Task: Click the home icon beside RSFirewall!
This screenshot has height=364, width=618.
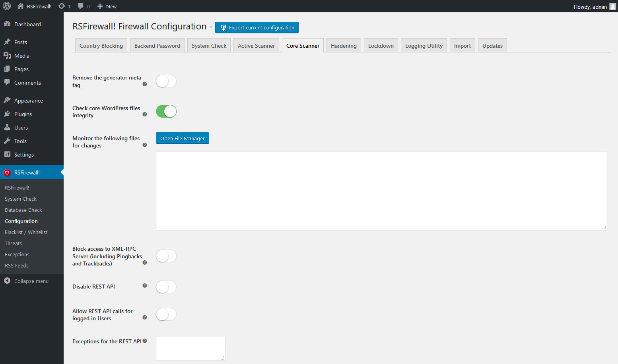Action: pyautogui.click(x=21, y=6)
